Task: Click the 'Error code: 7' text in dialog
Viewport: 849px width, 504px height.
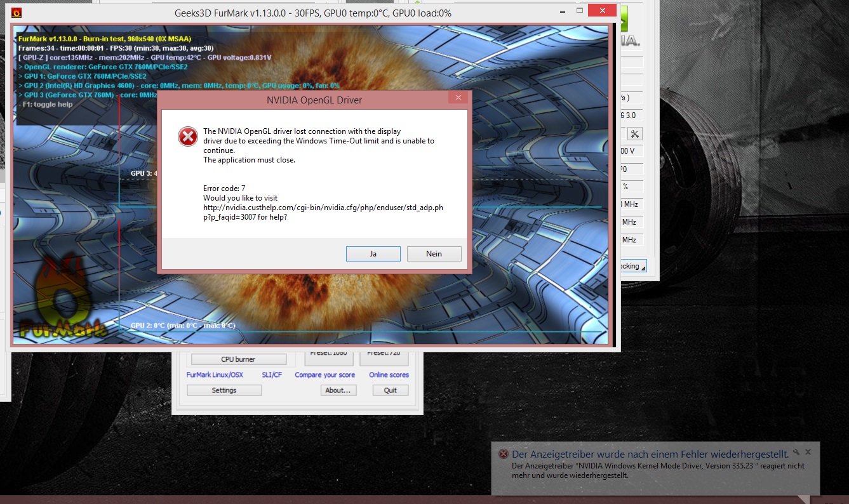Action: click(x=224, y=189)
